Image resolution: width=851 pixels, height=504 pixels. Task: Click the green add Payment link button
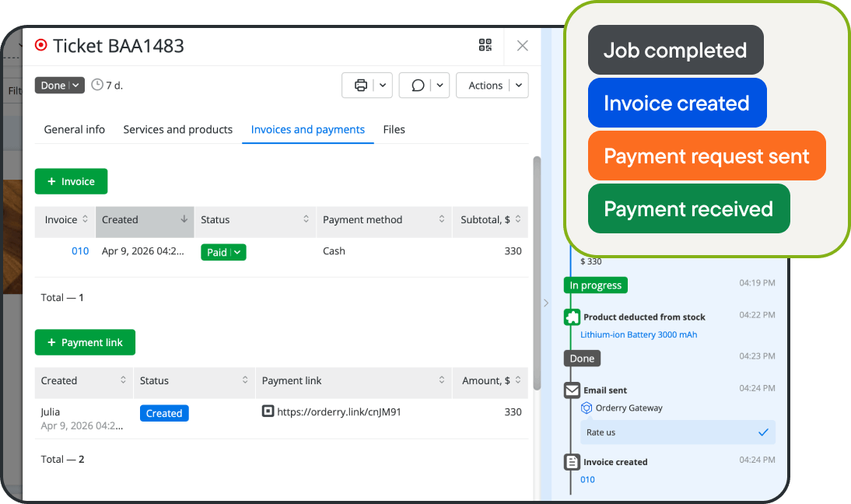point(85,342)
